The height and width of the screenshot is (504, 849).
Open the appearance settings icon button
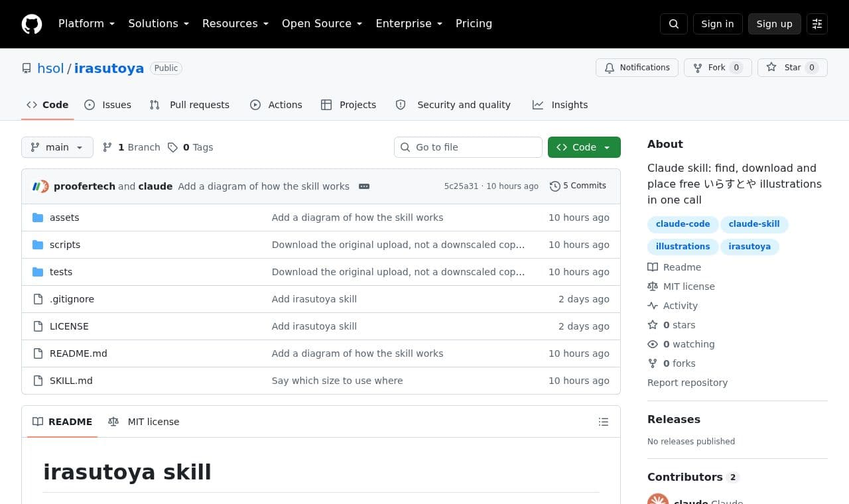point(817,24)
